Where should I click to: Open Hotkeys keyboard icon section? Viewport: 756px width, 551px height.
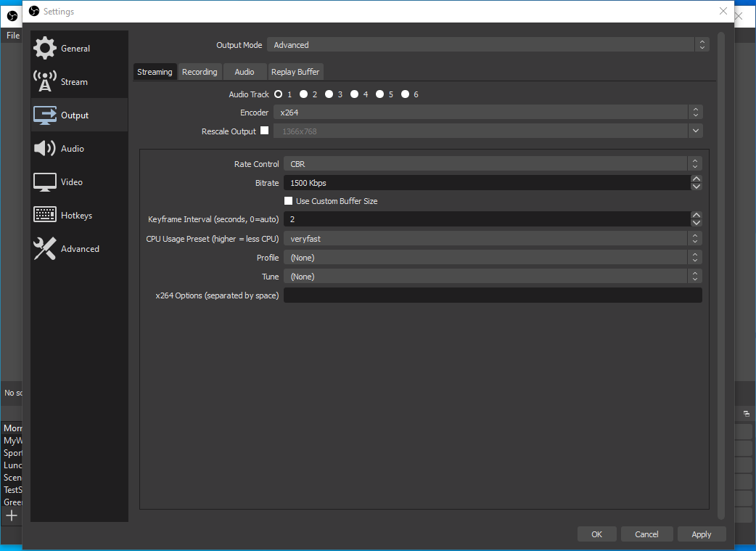point(45,215)
